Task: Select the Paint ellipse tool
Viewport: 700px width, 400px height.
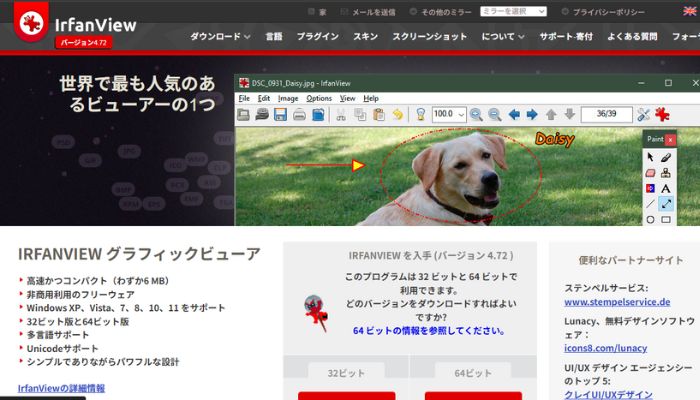Action: (x=650, y=219)
